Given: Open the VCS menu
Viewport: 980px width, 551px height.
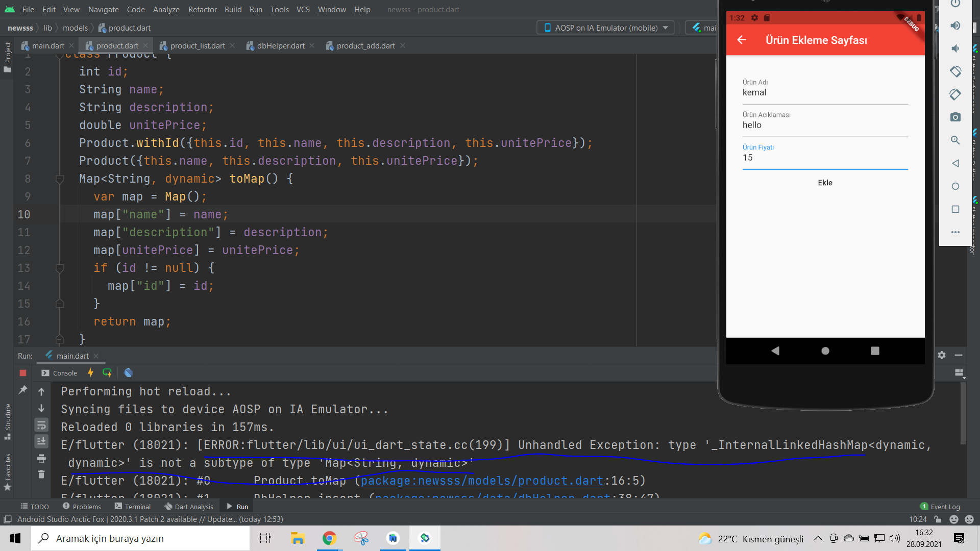Looking at the screenshot, I should tap(303, 9).
